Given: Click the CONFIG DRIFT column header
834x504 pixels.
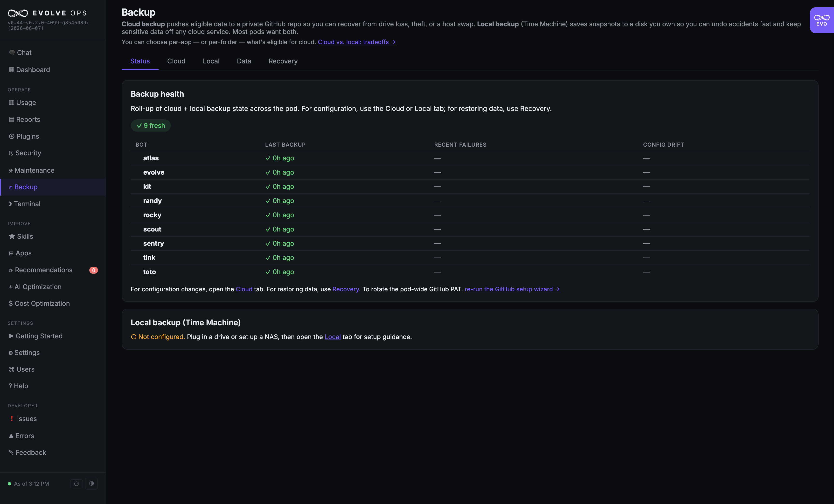Looking at the screenshot, I should pos(663,144).
